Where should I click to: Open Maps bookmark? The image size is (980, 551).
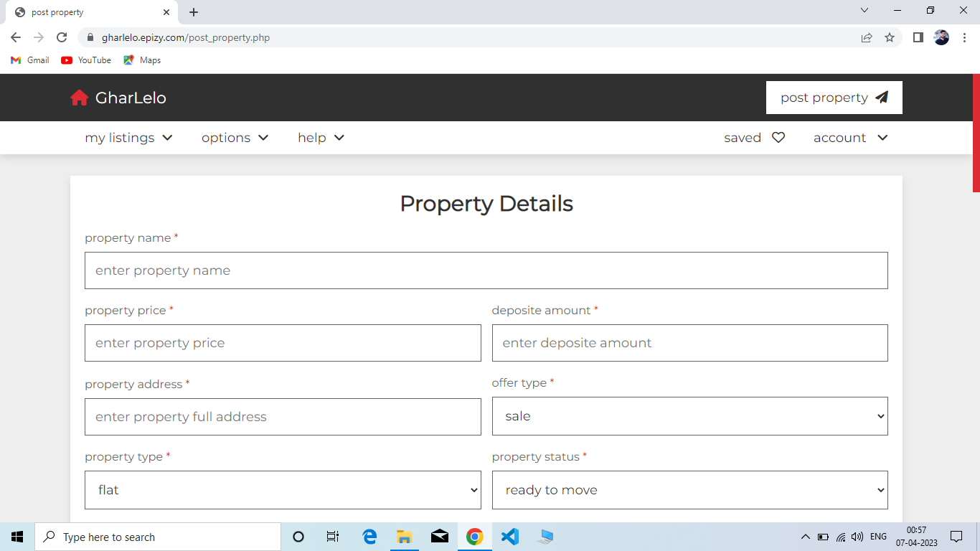click(x=142, y=60)
